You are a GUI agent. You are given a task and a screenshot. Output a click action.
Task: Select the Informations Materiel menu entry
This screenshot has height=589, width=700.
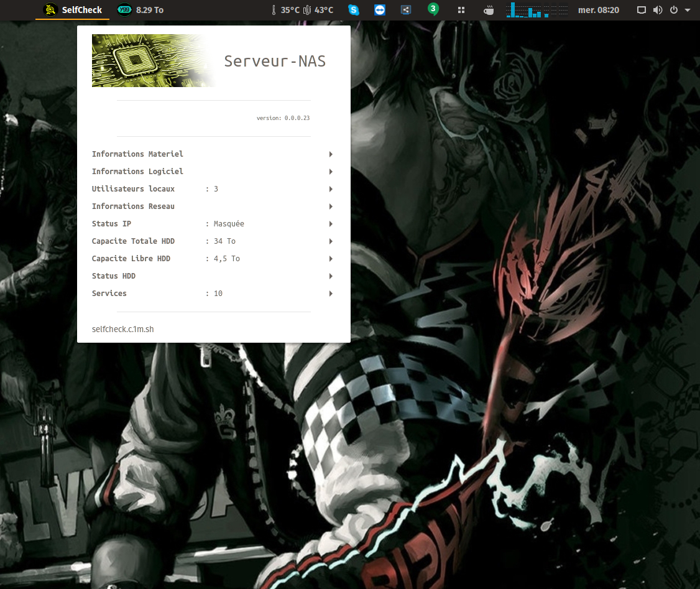click(213, 154)
